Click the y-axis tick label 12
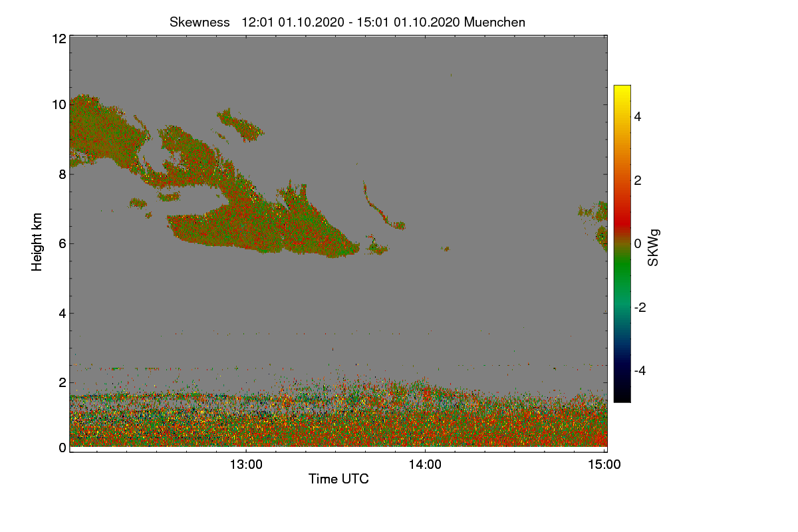This screenshot has height=532, width=798. (x=59, y=39)
